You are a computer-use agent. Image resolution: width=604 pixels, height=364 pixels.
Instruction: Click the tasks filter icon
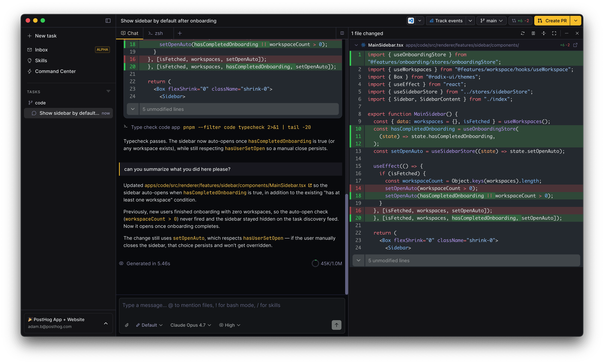[x=108, y=91]
